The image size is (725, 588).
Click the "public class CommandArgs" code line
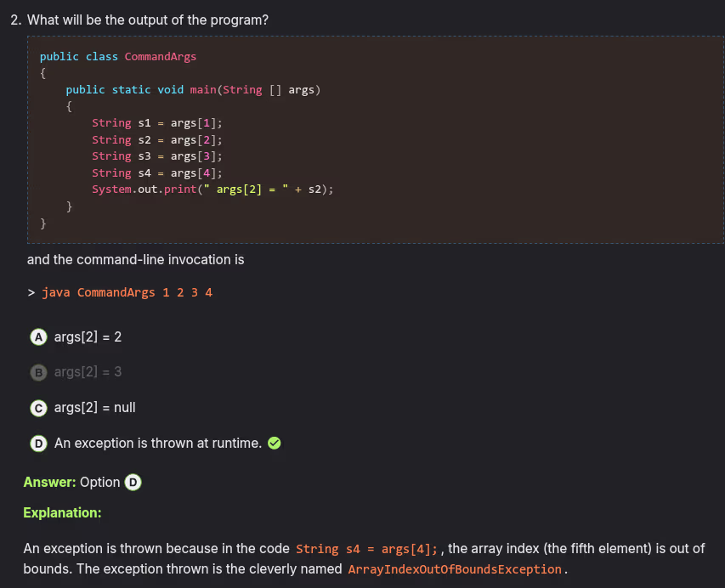pos(118,57)
